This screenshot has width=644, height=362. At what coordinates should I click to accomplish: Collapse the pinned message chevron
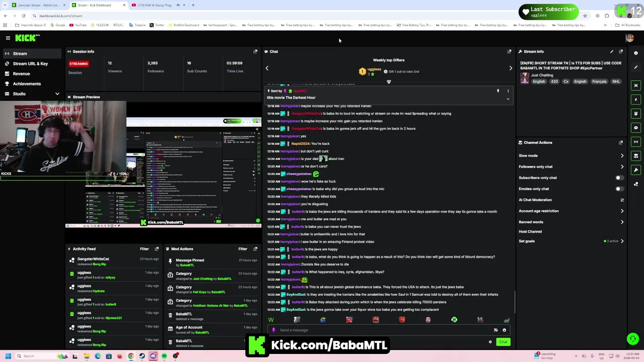pos(508,99)
